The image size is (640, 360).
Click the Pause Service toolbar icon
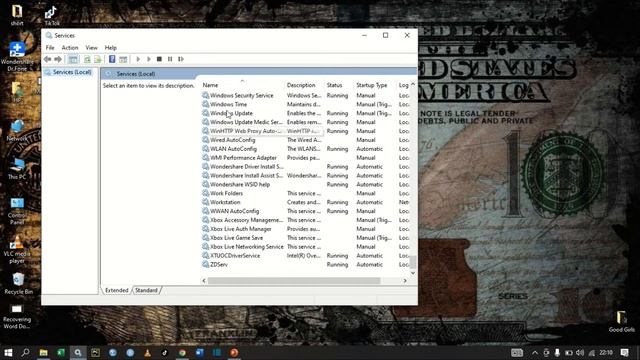point(170,59)
